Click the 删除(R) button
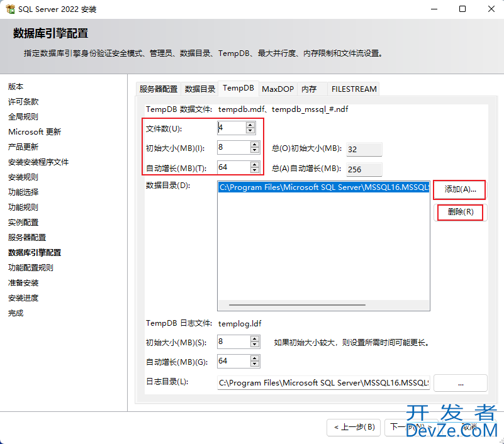The height and width of the screenshot is (444, 504). pyautogui.click(x=460, y=212)
